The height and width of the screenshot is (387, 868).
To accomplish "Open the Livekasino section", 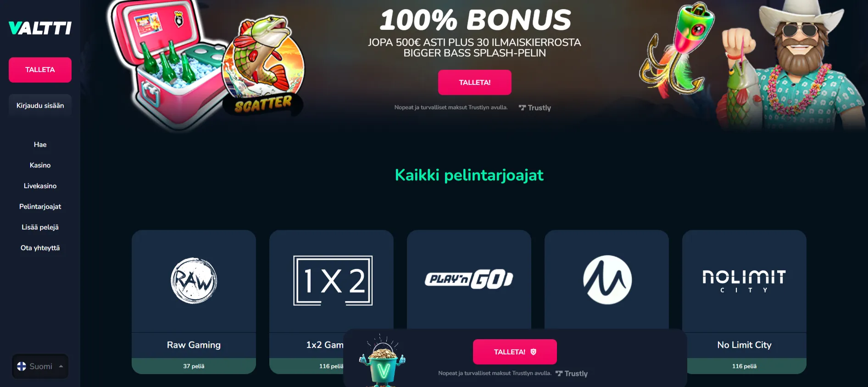I will [40, 186].
